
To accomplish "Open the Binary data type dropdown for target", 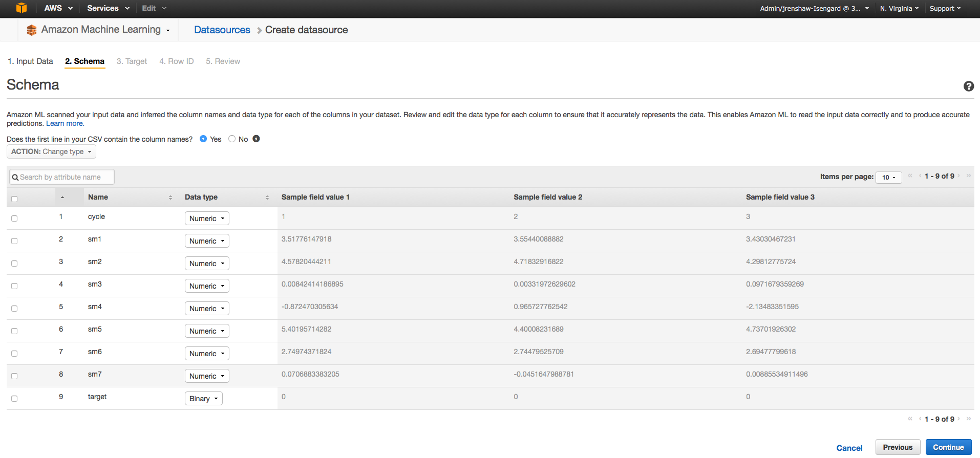I will (x=203, y=399).
